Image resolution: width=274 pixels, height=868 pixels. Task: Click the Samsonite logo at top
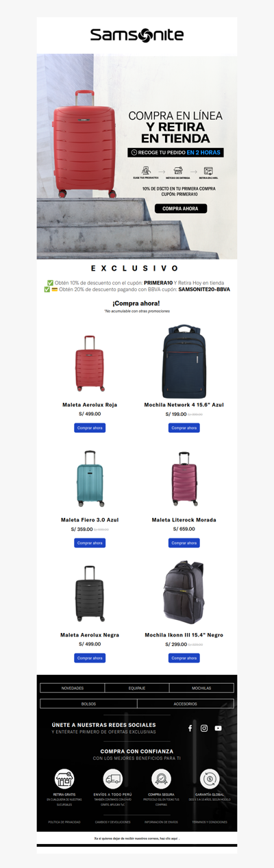[x=137, y=35]
